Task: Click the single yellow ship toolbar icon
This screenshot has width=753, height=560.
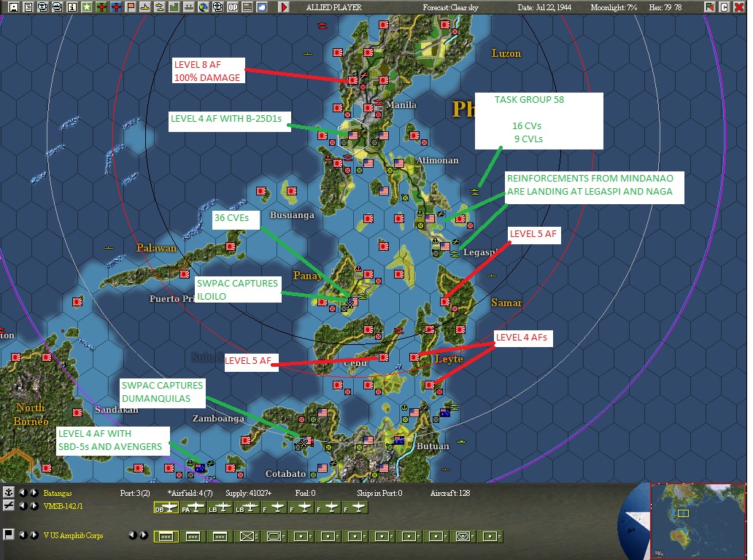Action: click(x=144, y=7)
